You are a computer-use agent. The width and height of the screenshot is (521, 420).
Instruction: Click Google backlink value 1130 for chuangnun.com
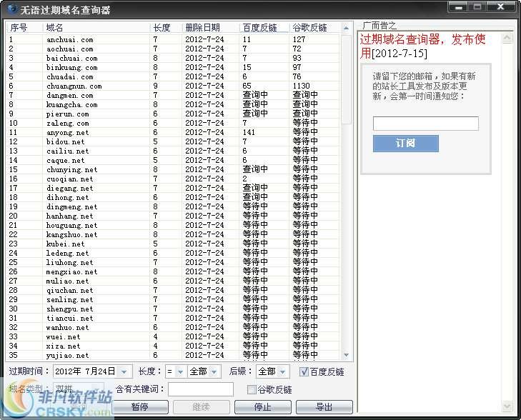tap(301, 86)
